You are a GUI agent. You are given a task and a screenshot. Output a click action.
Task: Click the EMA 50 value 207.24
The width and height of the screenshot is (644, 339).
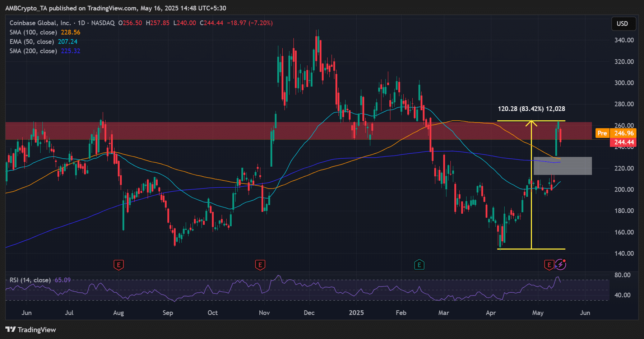[68, 42]
